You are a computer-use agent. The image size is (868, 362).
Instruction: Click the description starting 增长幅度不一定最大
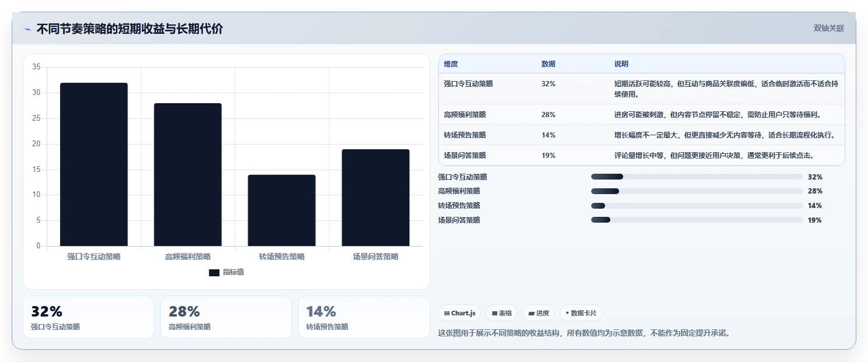(x=725, y=135)
